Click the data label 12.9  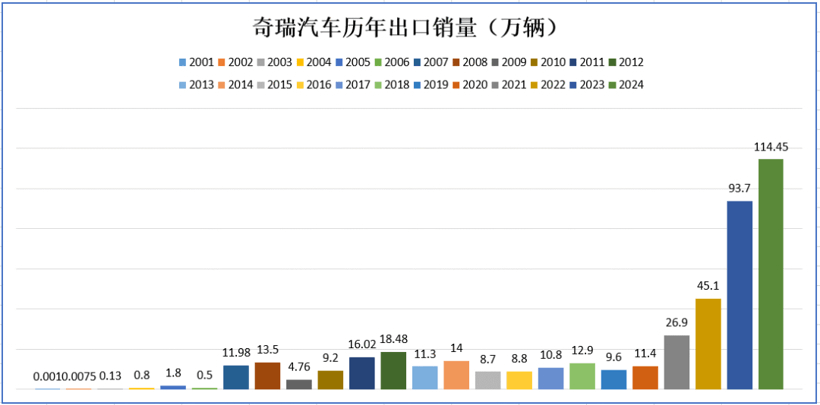(582, 352)
